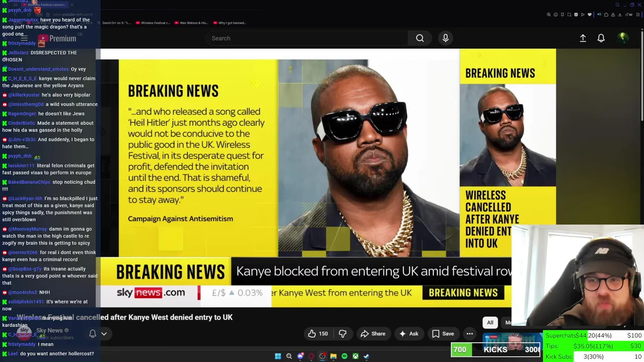The image size is (644, 362).
Task: Click chat username 'Doesnt_understand_emotes'
Action: click(38, 69)
